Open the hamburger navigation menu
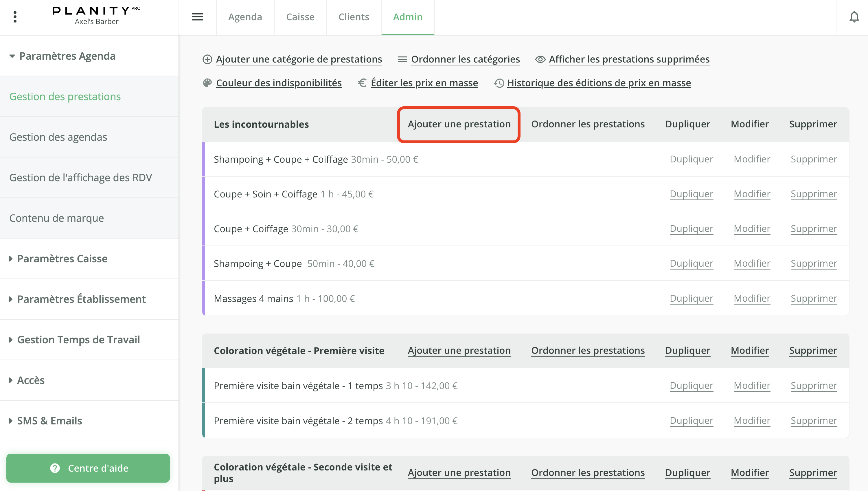 (x=197, y=17)
